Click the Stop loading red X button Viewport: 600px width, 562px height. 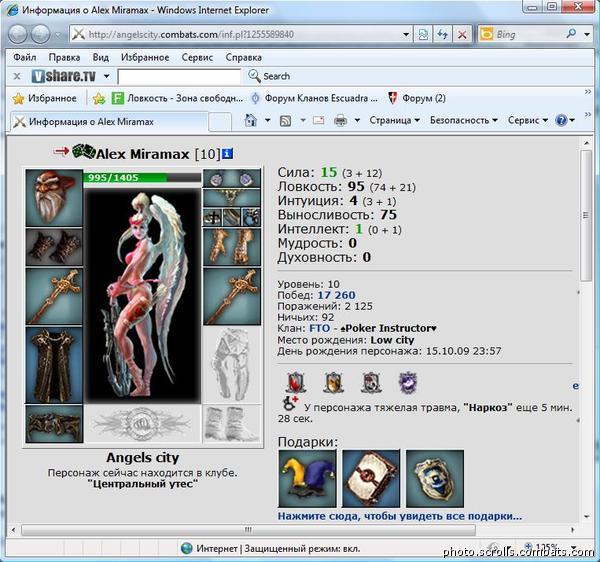coord(462,35)
